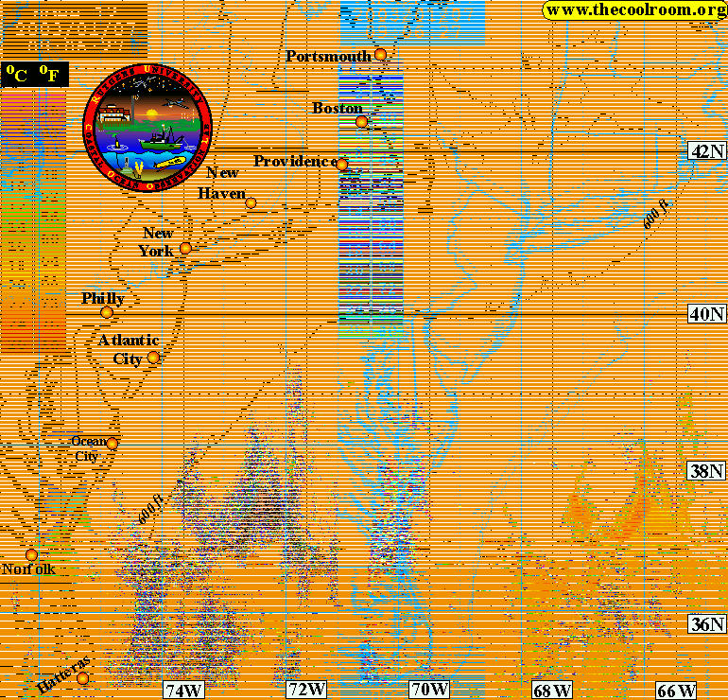Select the Boston city marker
728x700 pixels.
tap(362, 122)
